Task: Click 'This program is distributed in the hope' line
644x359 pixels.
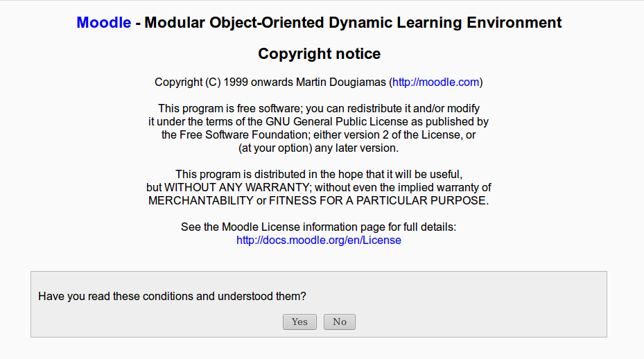Action: pos(319,174)
